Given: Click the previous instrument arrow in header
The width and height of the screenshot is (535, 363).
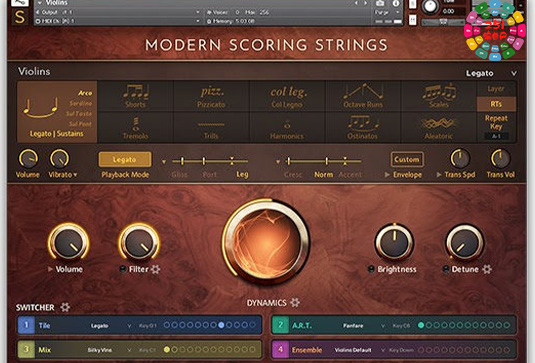Looking at the screenshot, I should 356,3.
